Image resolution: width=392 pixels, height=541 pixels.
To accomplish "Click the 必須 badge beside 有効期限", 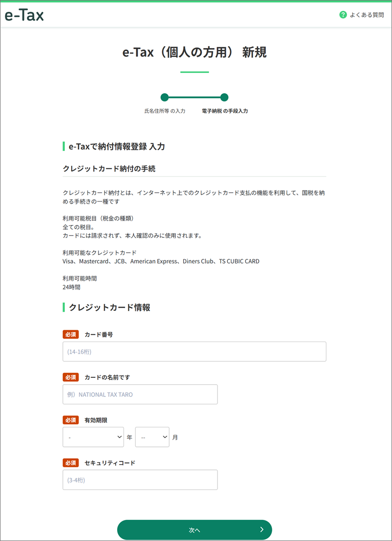I will (71, 420).
